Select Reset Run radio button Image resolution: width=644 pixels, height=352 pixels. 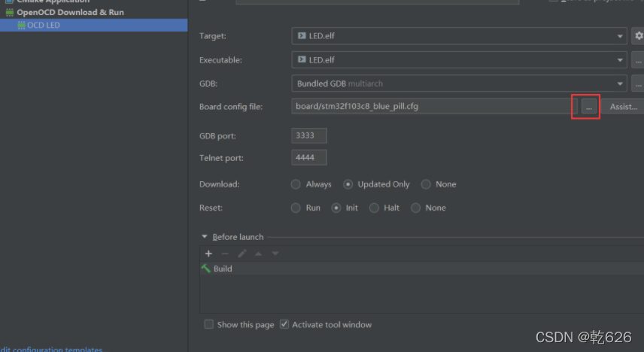tap(296, 208)
